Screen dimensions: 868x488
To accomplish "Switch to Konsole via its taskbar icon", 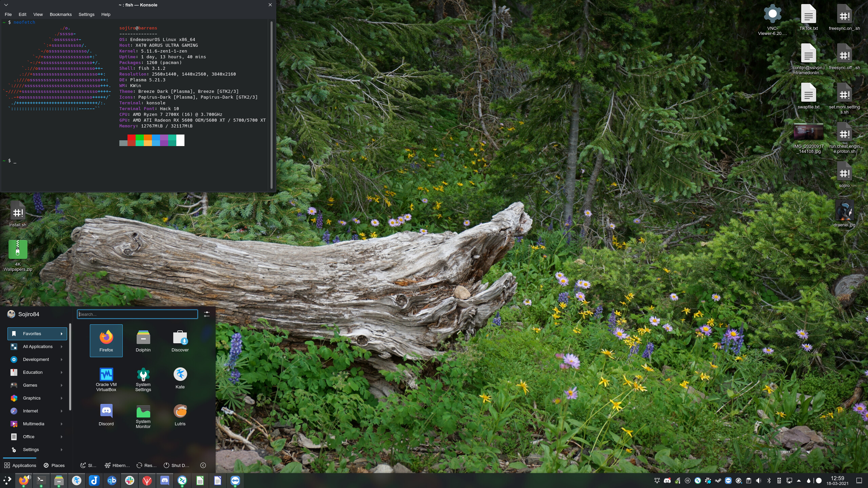I will pos(41,480).
